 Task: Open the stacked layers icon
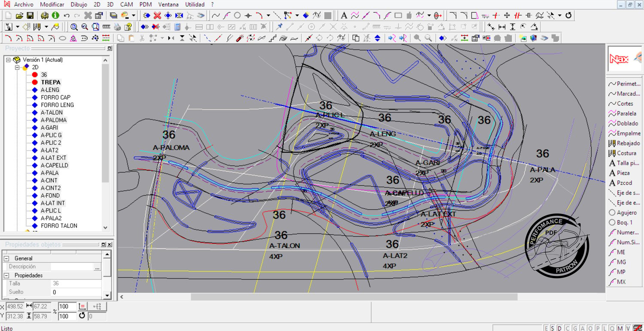click(113, 15)
